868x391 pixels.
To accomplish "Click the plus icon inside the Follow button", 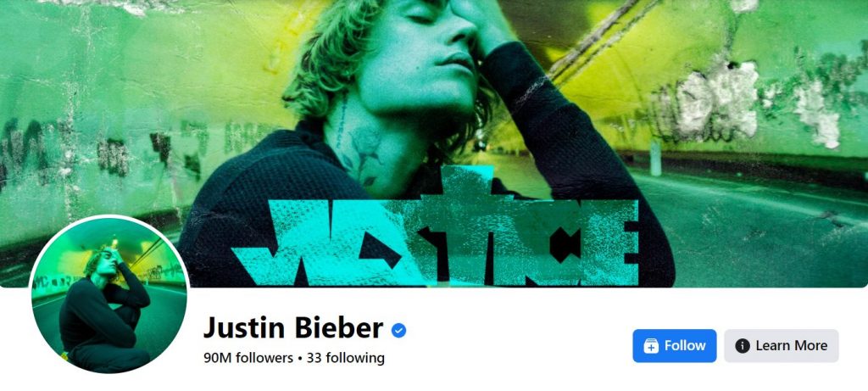I will (651, 346).
